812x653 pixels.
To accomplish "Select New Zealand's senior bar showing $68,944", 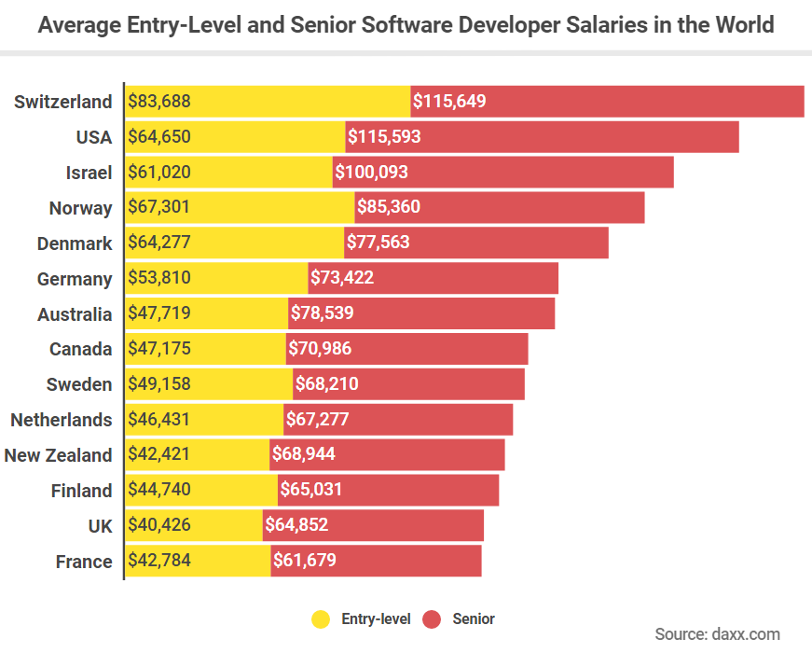I will (388, 454).
